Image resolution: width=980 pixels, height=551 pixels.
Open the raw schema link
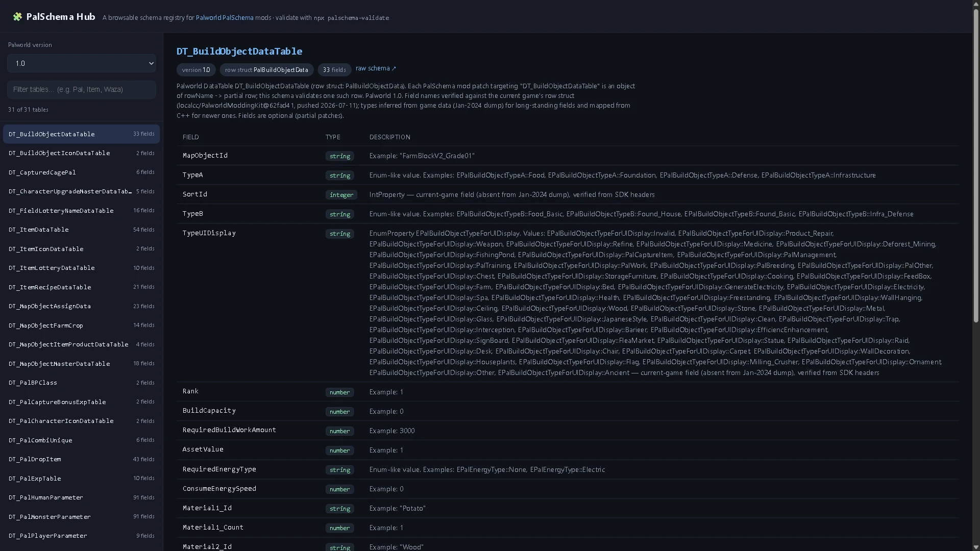pyautogui.click(x=376, y=68)
